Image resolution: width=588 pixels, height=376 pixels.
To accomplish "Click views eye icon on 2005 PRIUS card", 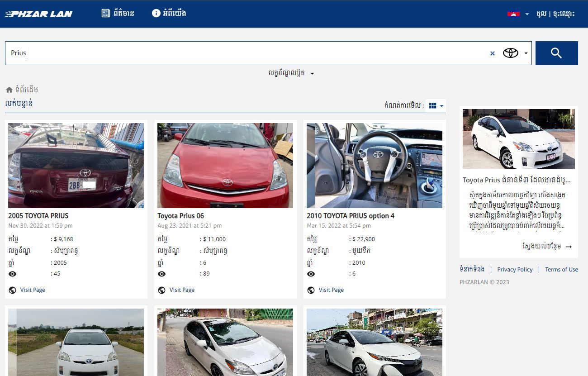I will (x=12, y=274).
